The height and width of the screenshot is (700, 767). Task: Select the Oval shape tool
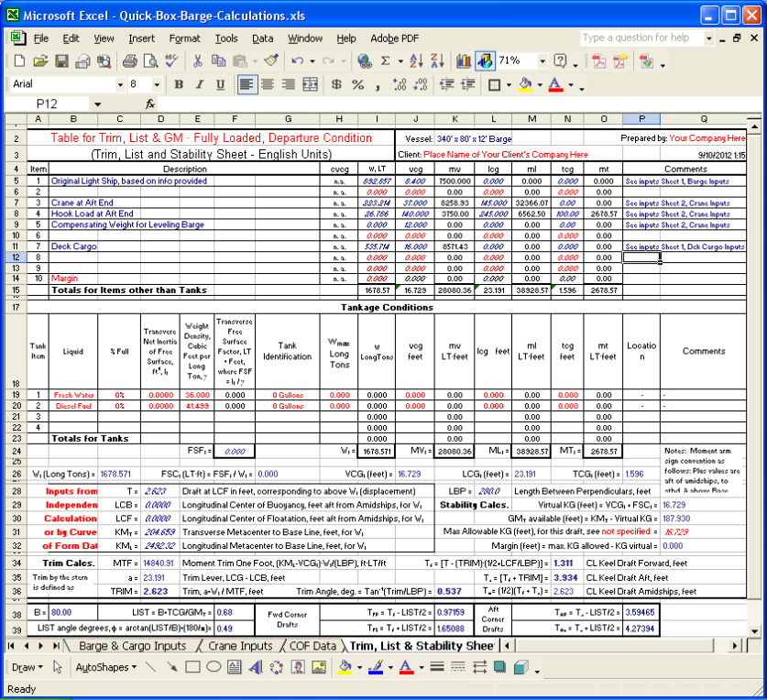pos(214,667)
